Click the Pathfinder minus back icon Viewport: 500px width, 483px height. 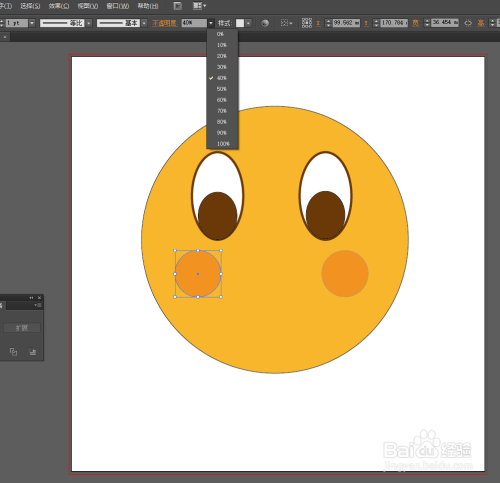(x=32, y=352)
